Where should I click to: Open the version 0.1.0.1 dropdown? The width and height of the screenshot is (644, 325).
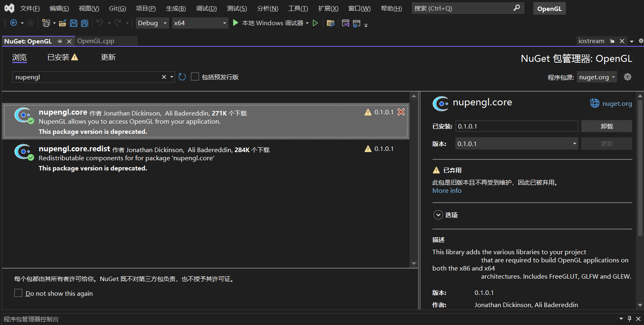pos(517,144)
